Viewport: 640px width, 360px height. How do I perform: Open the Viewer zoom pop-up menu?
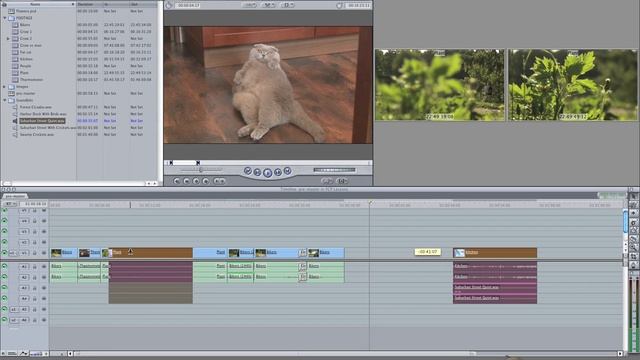tap(249, 5)
